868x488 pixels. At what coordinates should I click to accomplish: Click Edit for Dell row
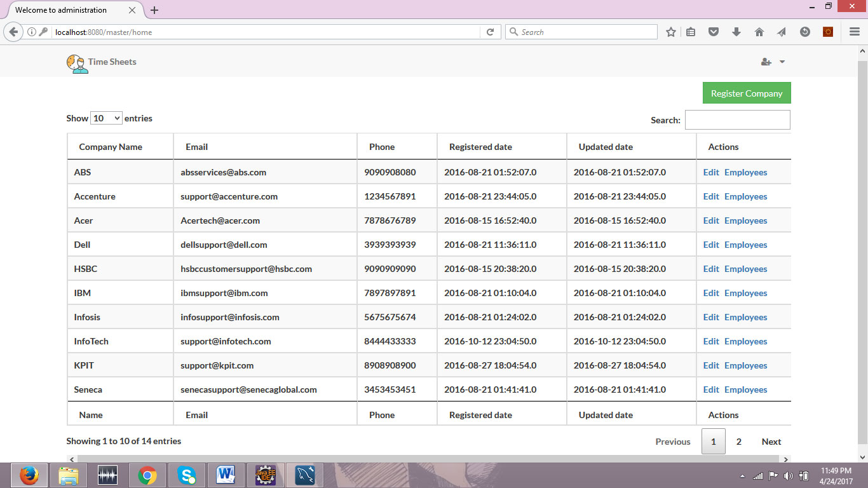711,245
